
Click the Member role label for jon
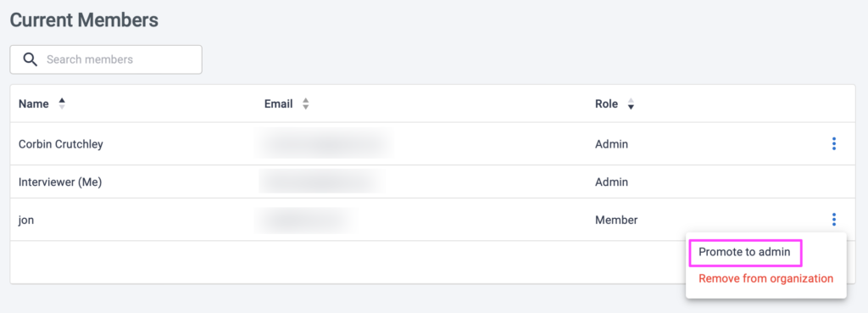tap(616, 220)
